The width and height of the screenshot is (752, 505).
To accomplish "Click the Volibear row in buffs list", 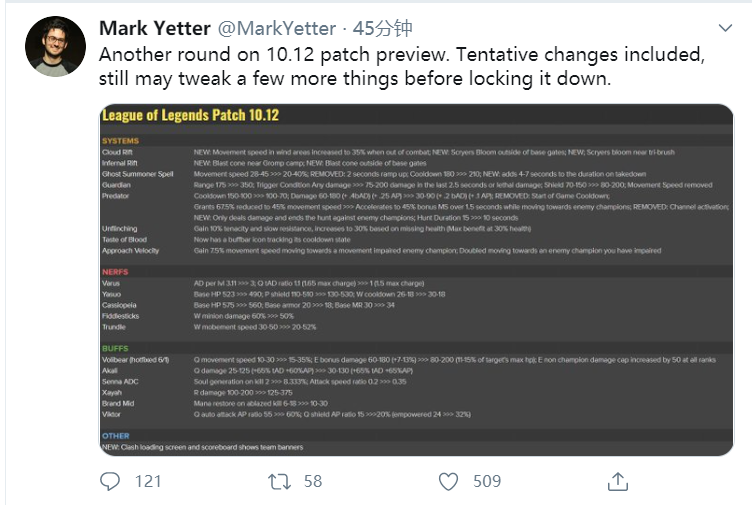I will pos(416,360).
